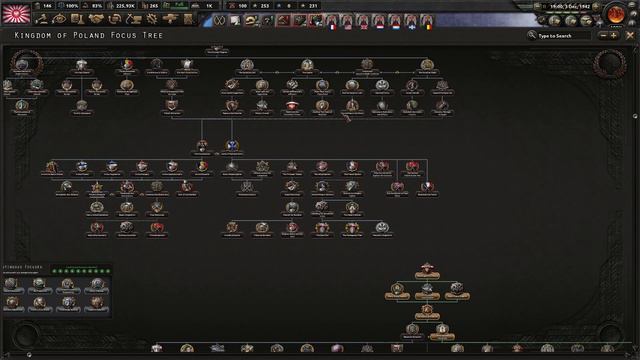
Task: Open the Logistics icon right of Recruit
Action: pos(188,19)
